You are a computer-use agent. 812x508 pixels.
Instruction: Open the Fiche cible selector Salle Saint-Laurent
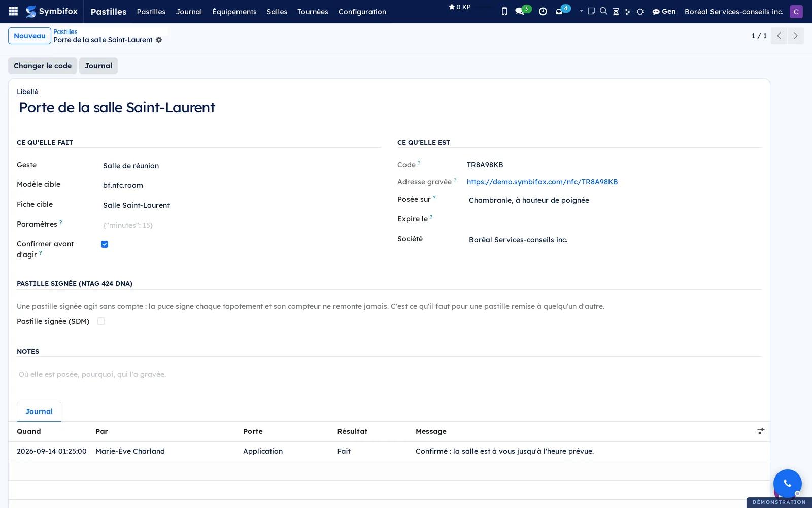(241, 205)
